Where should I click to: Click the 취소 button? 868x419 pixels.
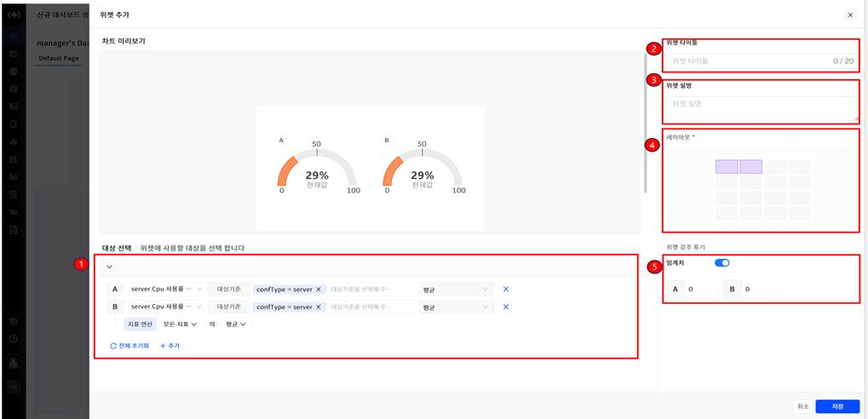click(x=802, y=406)
